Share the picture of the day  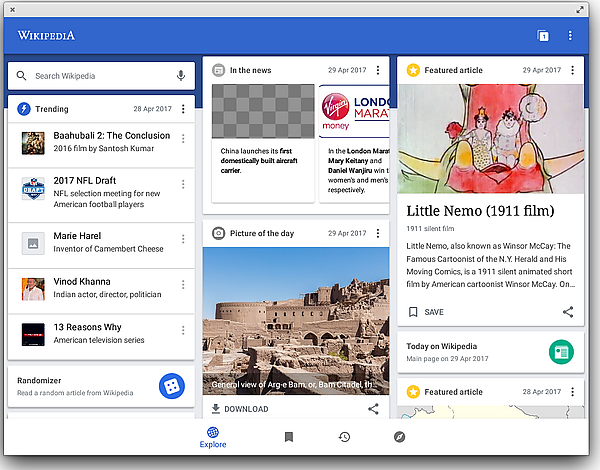373,409
